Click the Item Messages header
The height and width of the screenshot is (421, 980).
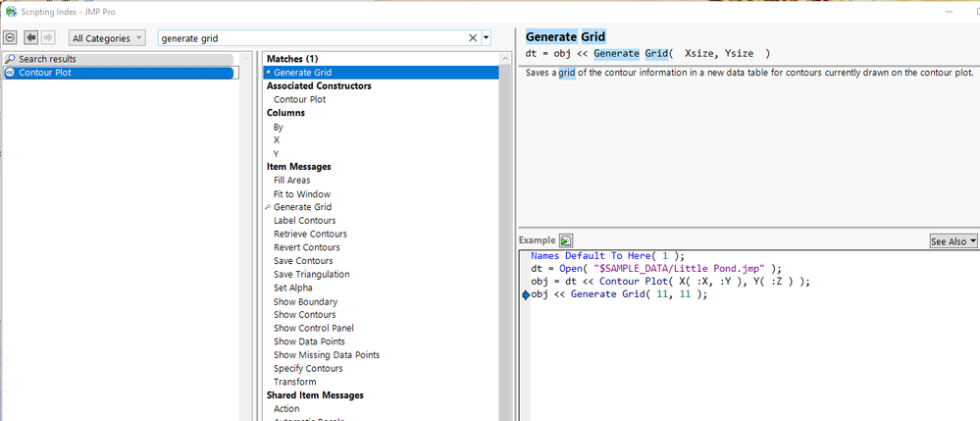point(299,167)
